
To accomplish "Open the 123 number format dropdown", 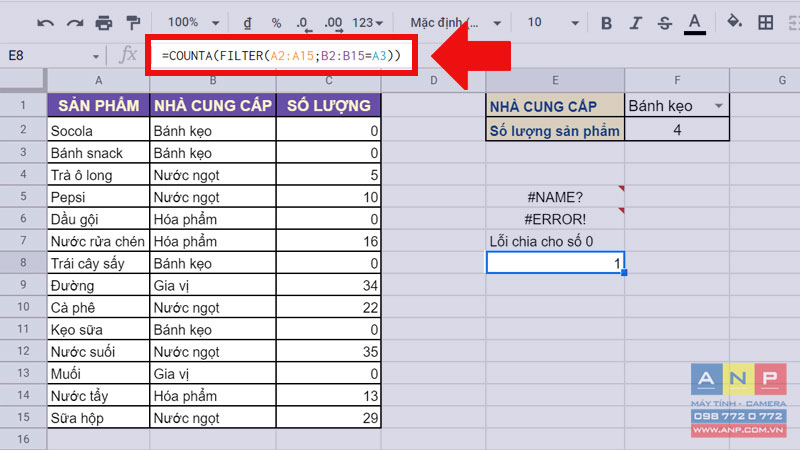I will point(367,23).
